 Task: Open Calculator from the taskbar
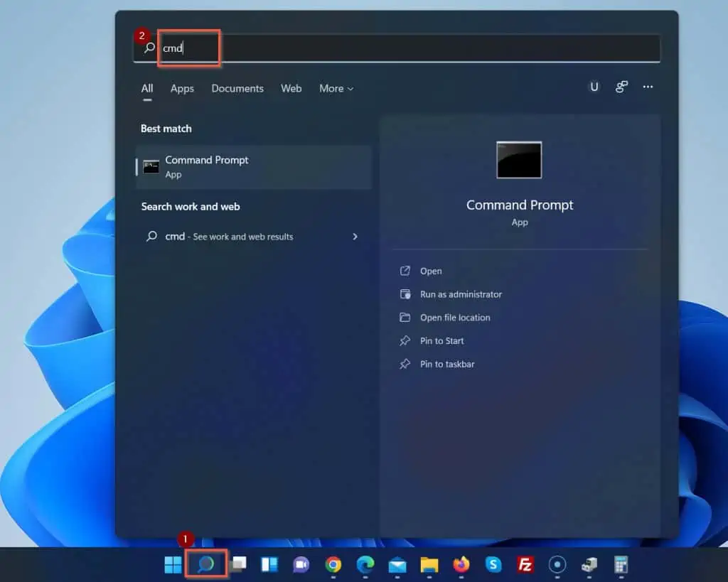(x=619, y=564)
